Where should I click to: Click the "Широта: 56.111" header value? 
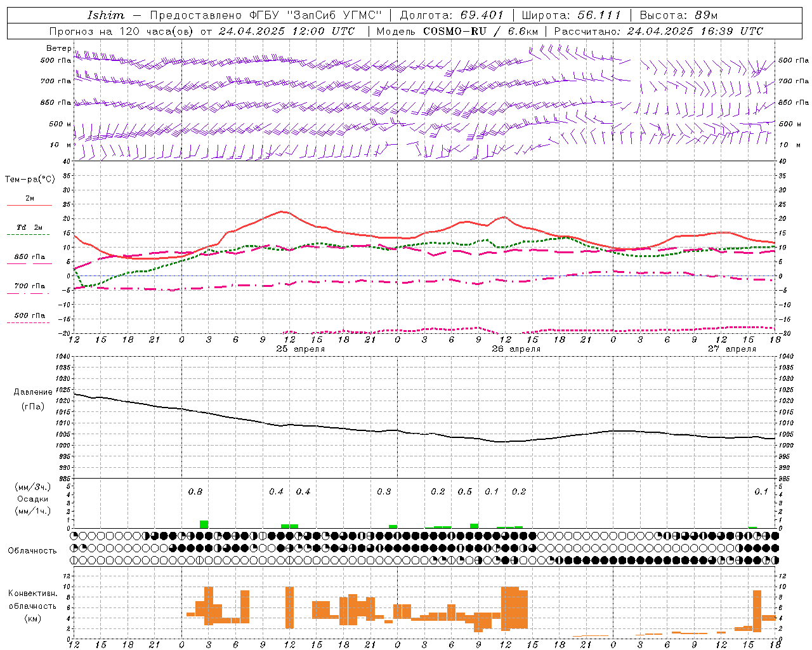tap(571, 15)
